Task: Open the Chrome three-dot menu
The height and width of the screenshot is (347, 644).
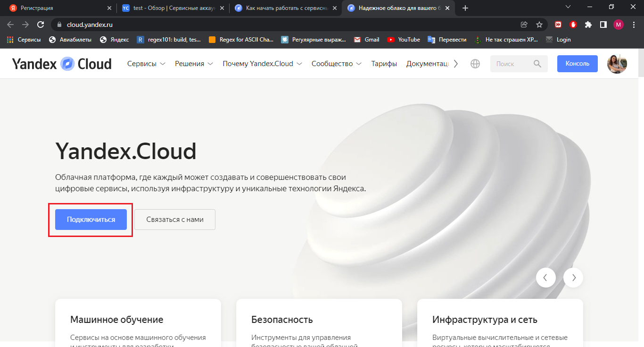Action: (x=633, y=25)
